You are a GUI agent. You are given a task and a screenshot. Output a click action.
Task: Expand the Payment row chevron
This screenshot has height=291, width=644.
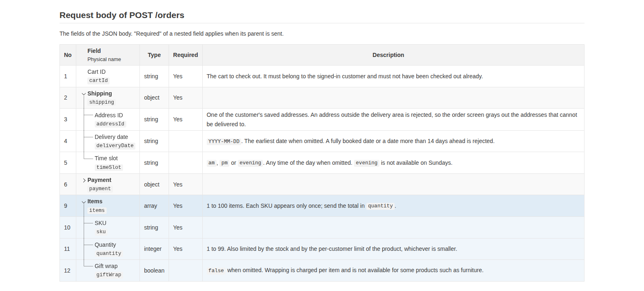tap(84, 180)
